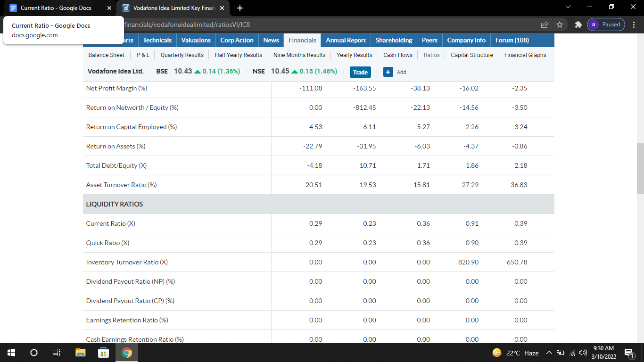Open Capital Structure link
Image resolution: width=644 pixels, height=362 pixels.
(472, 55)
